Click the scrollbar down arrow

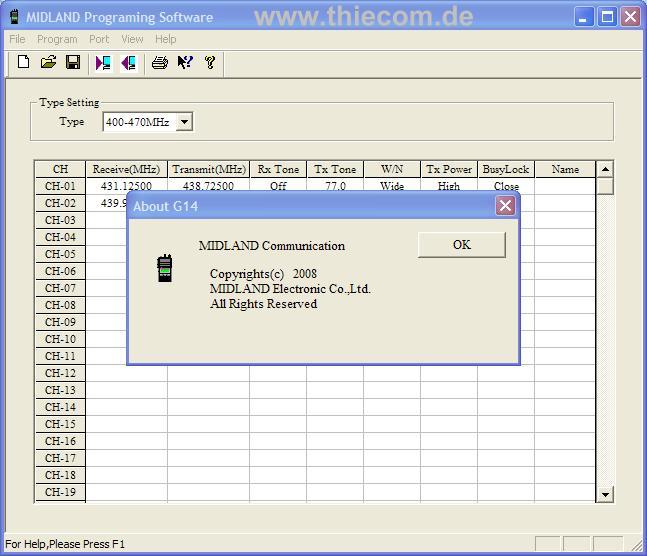click(x=605, y=494)
